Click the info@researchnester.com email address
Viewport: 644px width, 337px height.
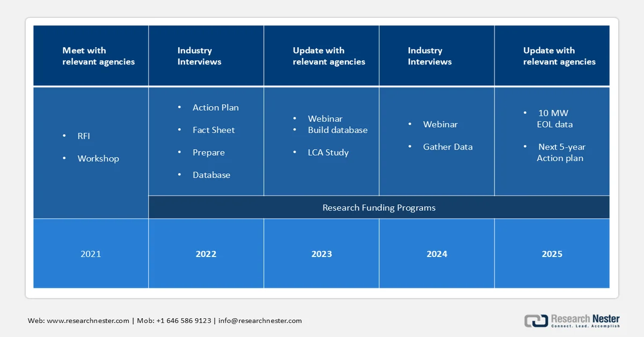tap(260, 321)
